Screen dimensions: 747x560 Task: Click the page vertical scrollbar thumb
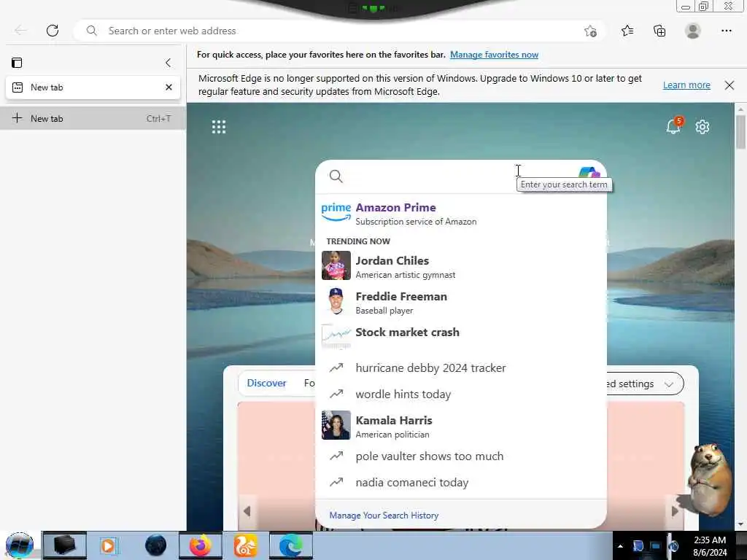click(740, 132)
